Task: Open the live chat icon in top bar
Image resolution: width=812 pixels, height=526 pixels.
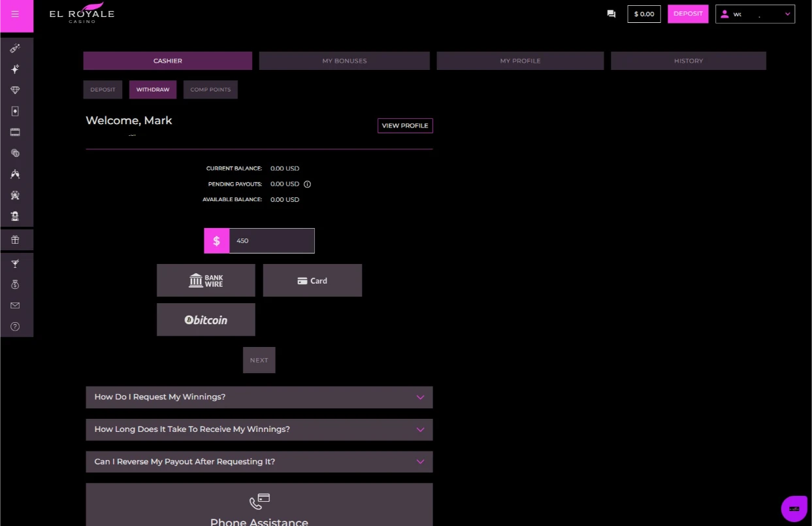Action: coord(611,14)
